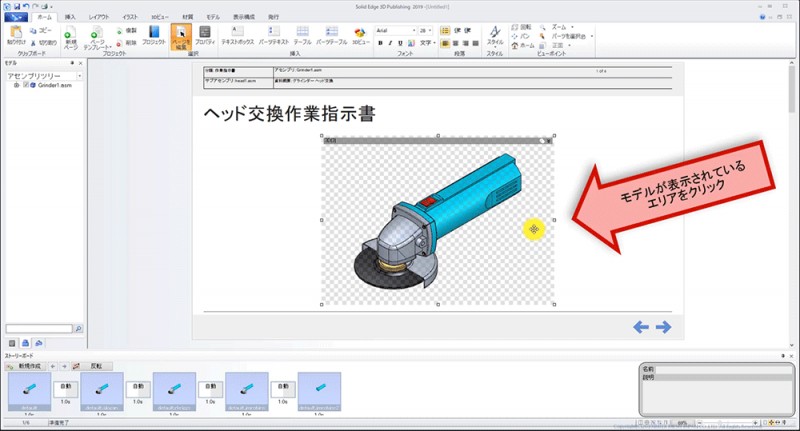Click the 新規ページ (New Page) icon

(x=72, y=37)
